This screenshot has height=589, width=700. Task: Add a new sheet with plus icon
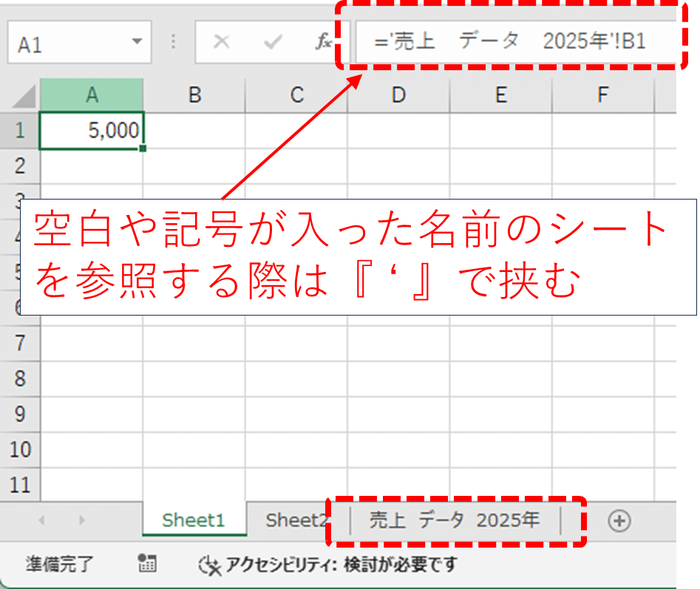pos(619,521)
